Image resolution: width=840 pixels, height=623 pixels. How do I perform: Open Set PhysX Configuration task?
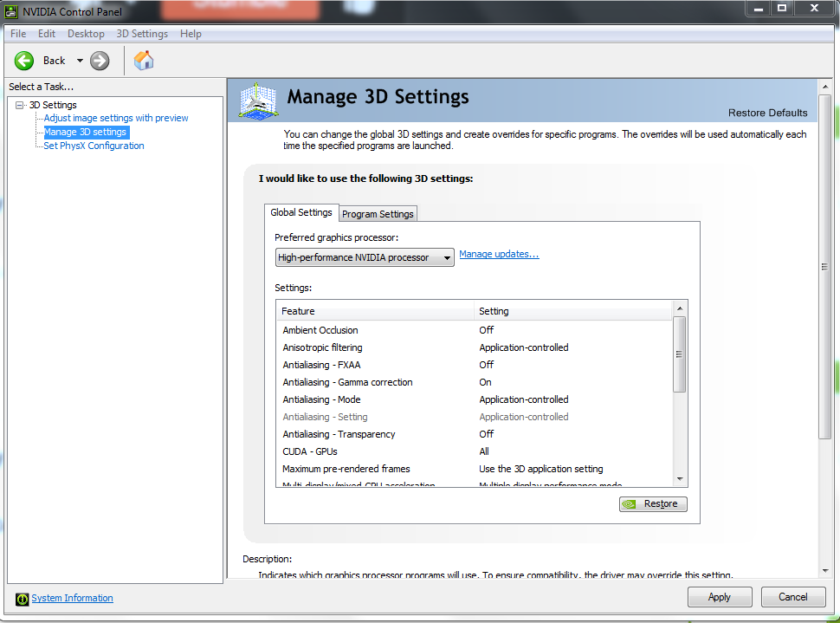(x=94, y=146)
